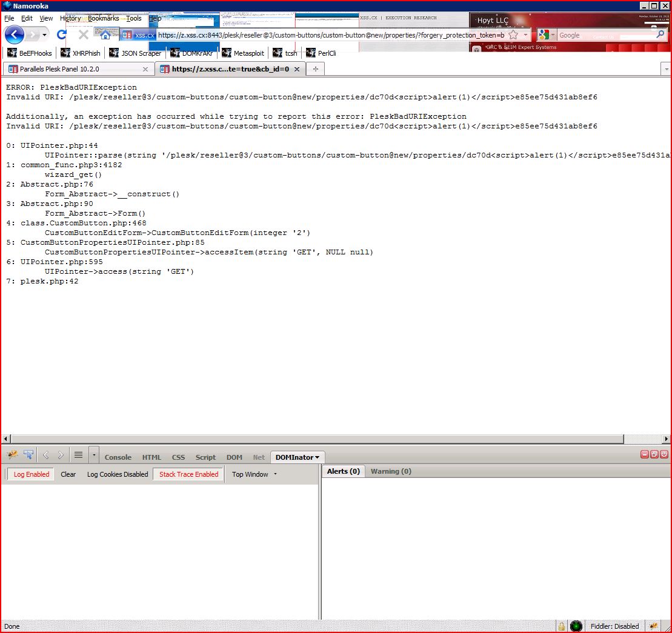672x633 pixels.
Task: Open the URL bar history dropdown arrow
Action: [x=525, y=35]
